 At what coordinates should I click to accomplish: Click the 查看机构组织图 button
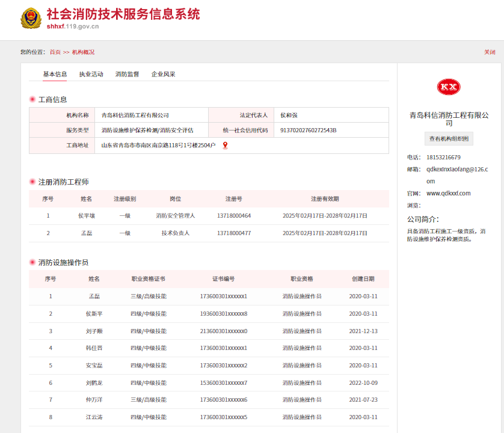[x=449, y=139]
